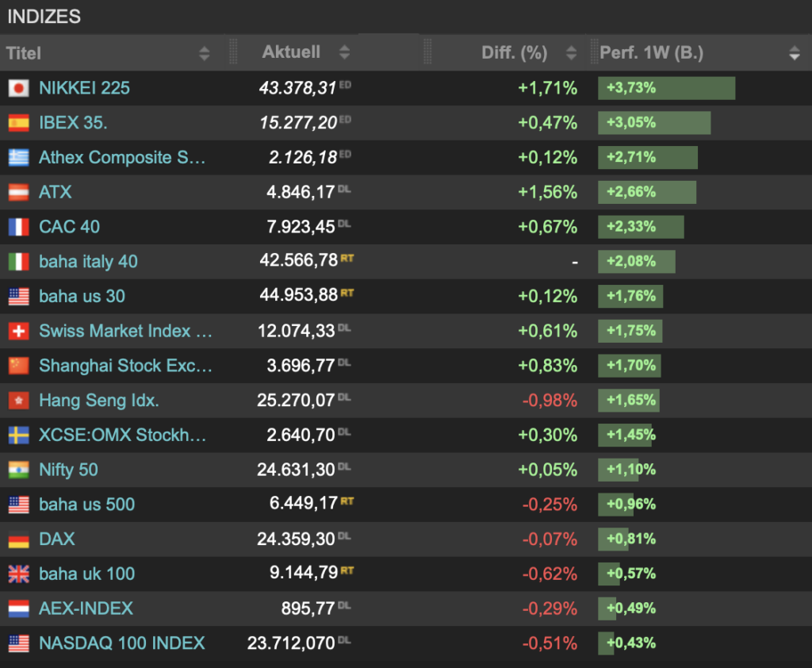This screenshot has width=812, height=668.
Task: Grab the column resize handle before Perf. 1W
Action: (594, 52)
